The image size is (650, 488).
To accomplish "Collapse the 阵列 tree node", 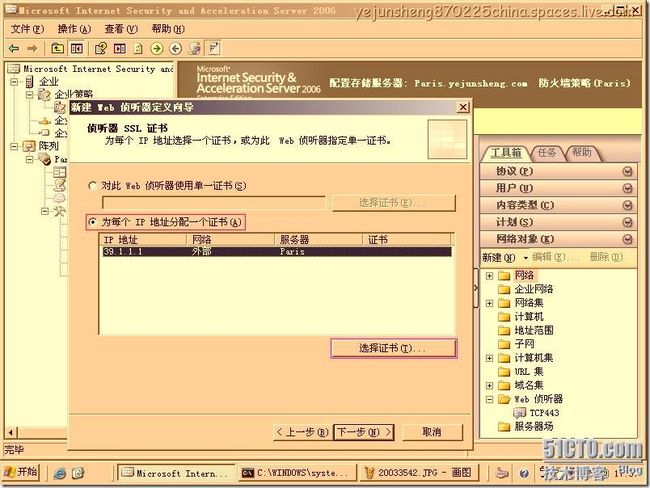I will pyautogui.click(x=14, y=146).
